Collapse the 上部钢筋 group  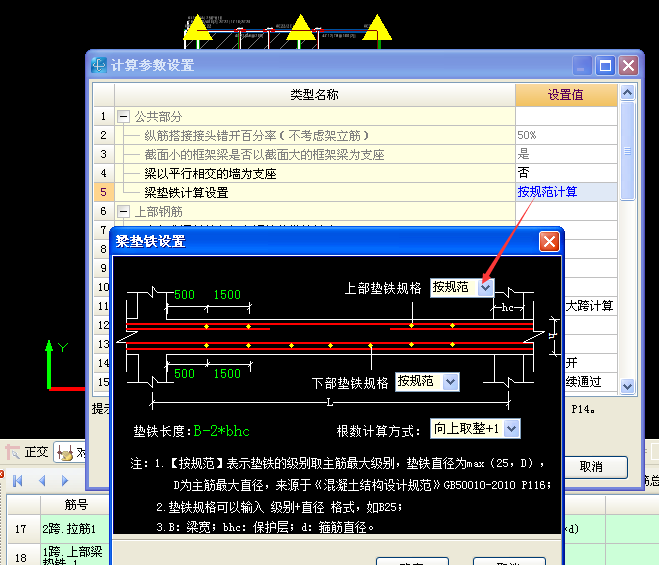point(123,211)
